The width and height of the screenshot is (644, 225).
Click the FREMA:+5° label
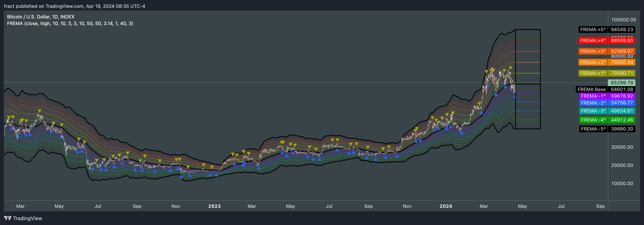[593, 29]
